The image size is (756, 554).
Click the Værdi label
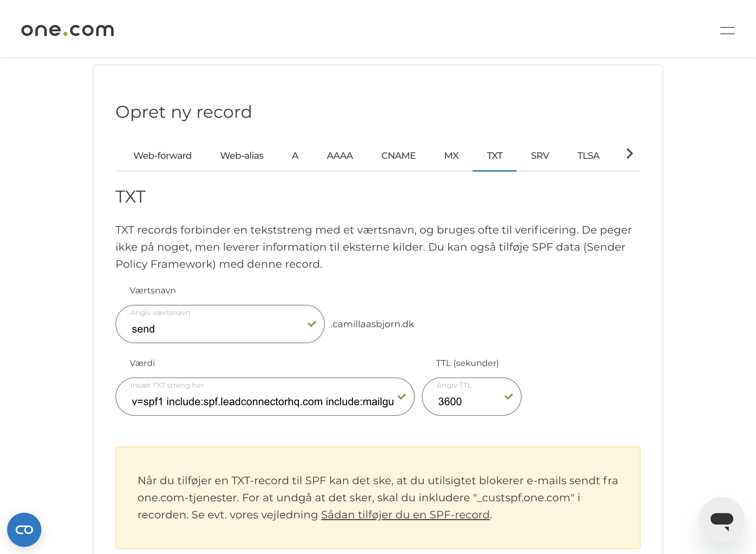coord(142,363)
